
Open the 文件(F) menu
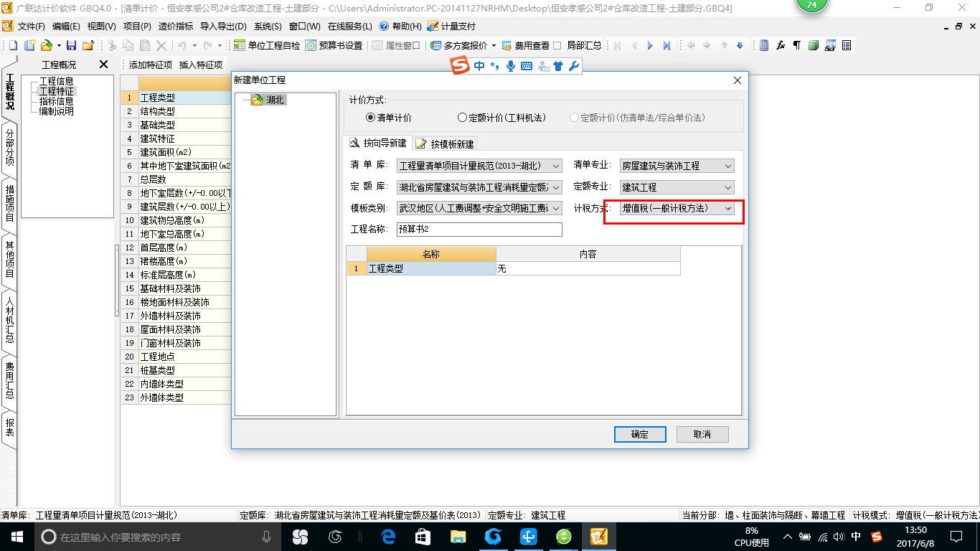[31, 26]
